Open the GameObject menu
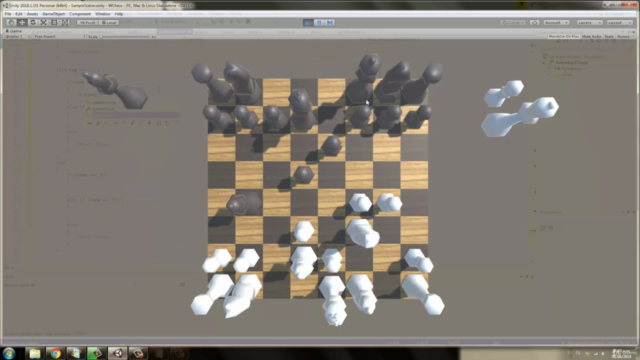The image size is (640, 360). point(54,14)
